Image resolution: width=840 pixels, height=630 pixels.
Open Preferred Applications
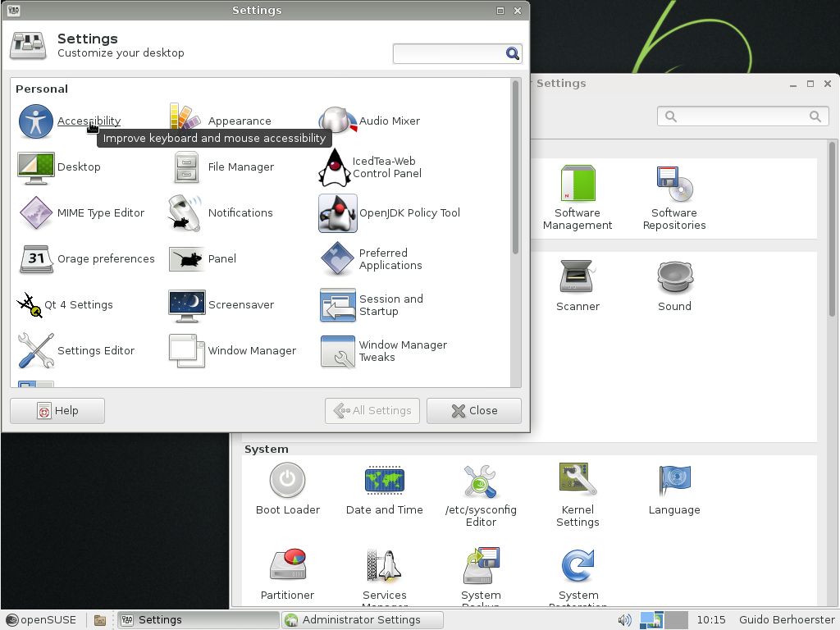tap(371, 258)
